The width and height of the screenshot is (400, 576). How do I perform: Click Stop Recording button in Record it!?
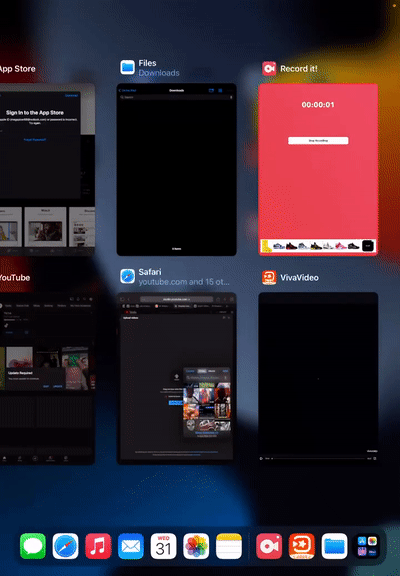point(318,140)
